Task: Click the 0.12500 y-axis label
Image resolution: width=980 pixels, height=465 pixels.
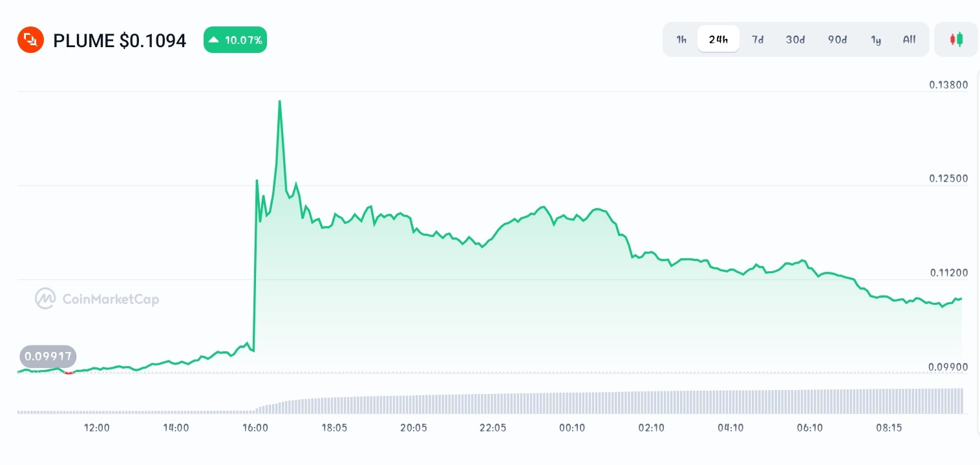Action: tap(948, 178)
